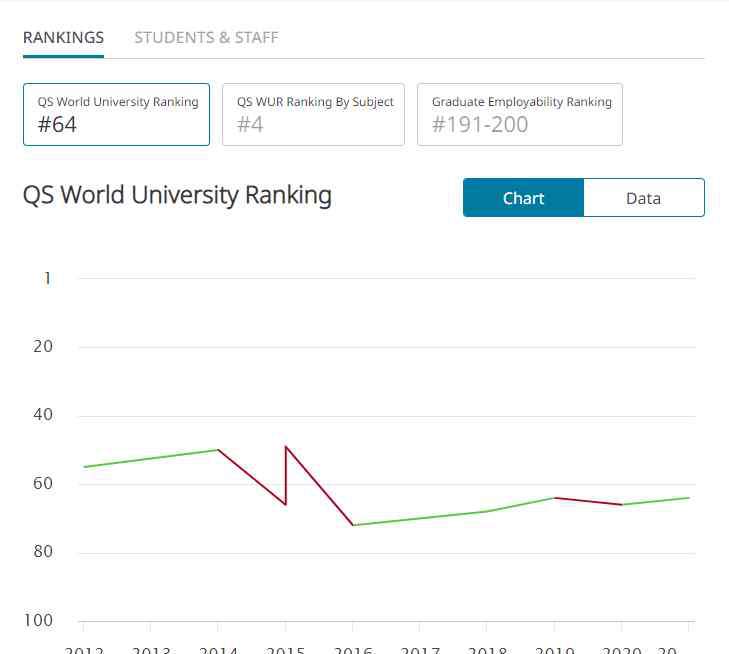
Task: Open the STUDENTS & STAFF tab
Action: [206, 38]
